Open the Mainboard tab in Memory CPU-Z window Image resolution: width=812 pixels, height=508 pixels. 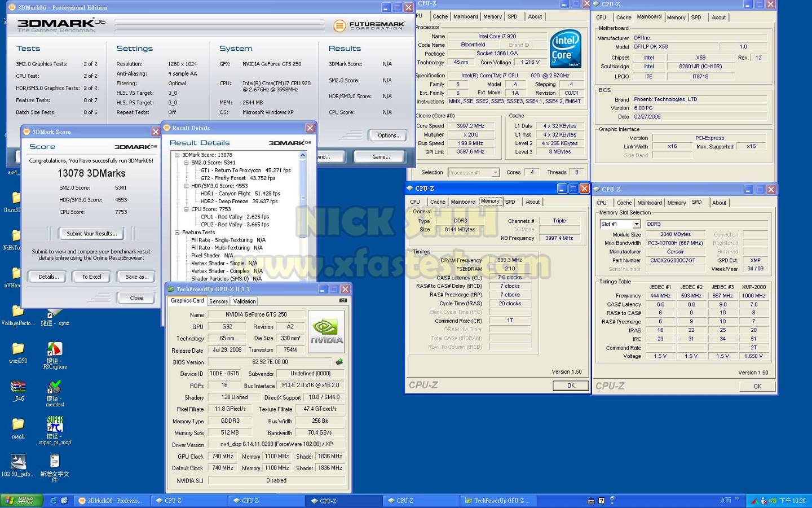[x=463, y=202]
